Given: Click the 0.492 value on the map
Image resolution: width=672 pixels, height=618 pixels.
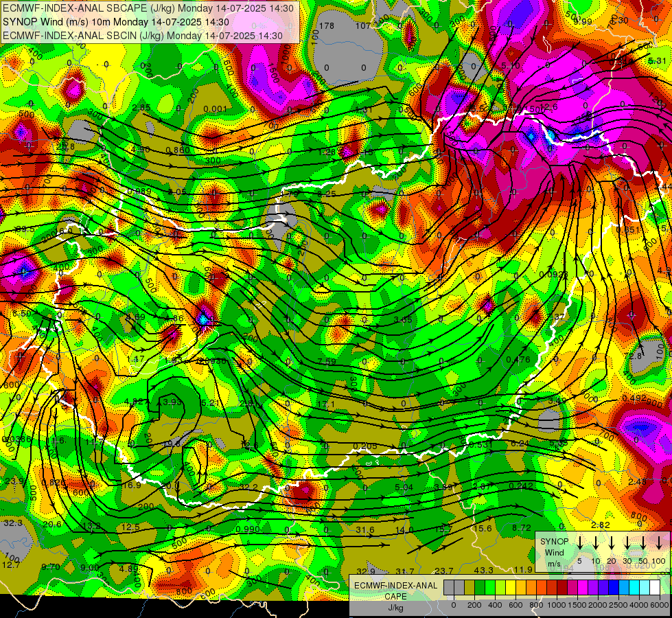Looking at the screenshot, I should [x=634, y=398].
